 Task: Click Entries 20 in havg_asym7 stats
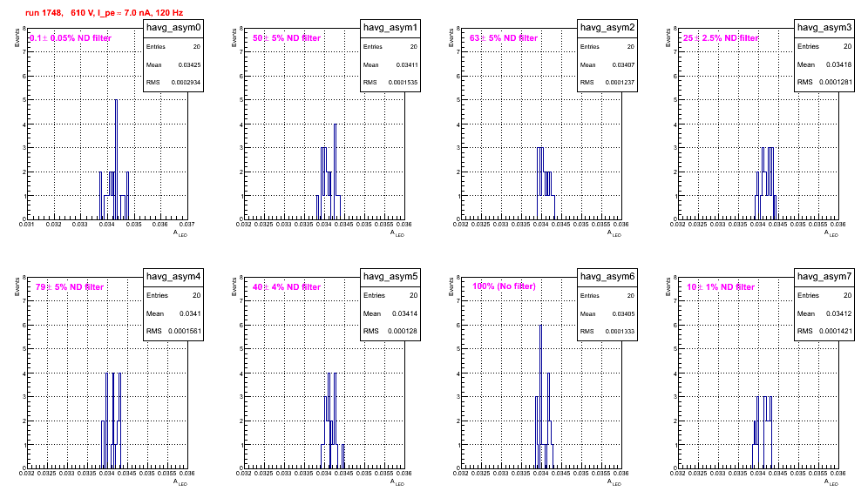point(824,295)
